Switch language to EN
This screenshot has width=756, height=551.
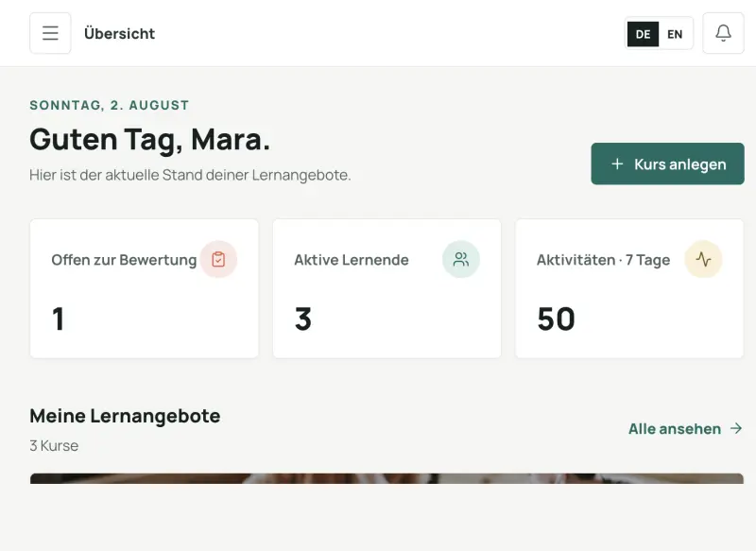click(675, 34)
